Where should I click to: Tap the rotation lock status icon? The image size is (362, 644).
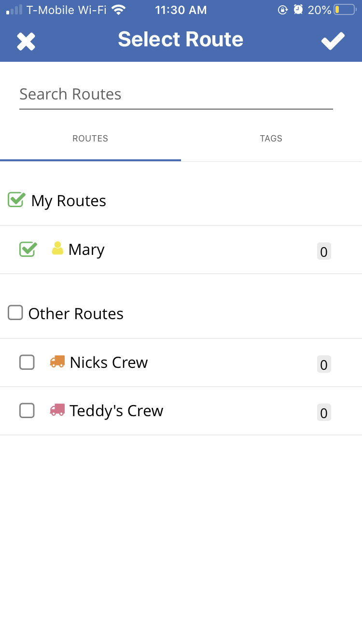point(283,10)
